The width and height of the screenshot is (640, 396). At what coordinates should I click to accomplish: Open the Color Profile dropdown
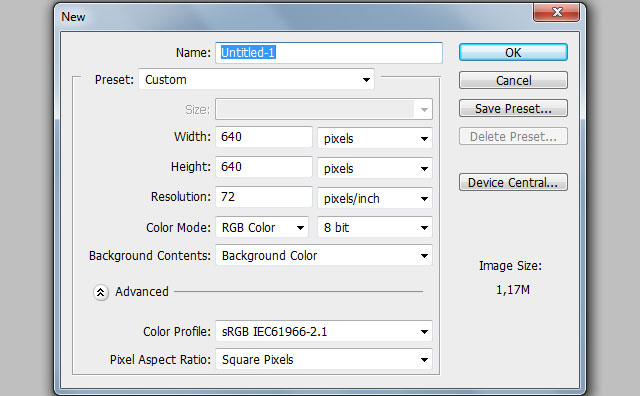coord(324,331)
